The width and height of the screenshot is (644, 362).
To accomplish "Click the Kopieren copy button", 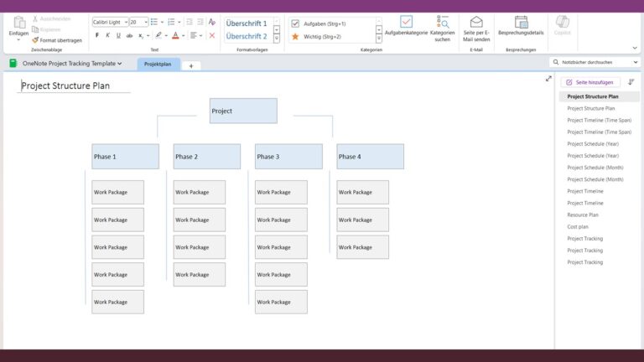I will point(46,29).
